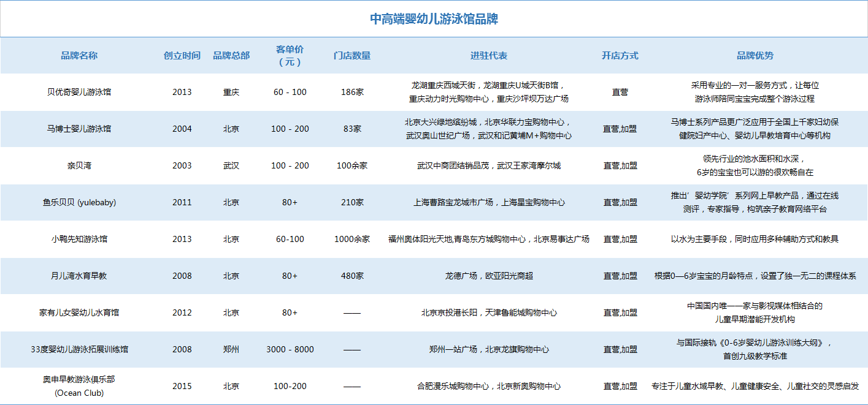Click the 品牌优势 column header
The height and width of the screenshot is (405, 868).
click(x=755, y=56)
